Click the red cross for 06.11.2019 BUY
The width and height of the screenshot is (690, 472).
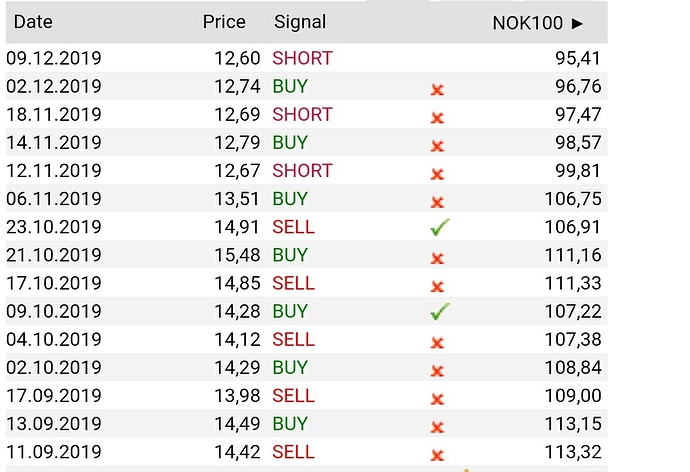[437, 202]
